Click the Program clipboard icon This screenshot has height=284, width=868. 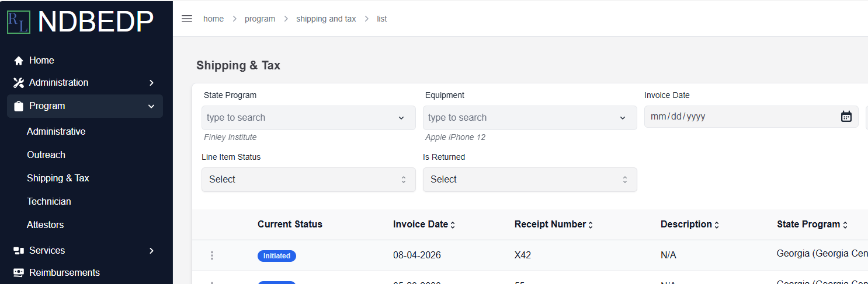[19, 106]
